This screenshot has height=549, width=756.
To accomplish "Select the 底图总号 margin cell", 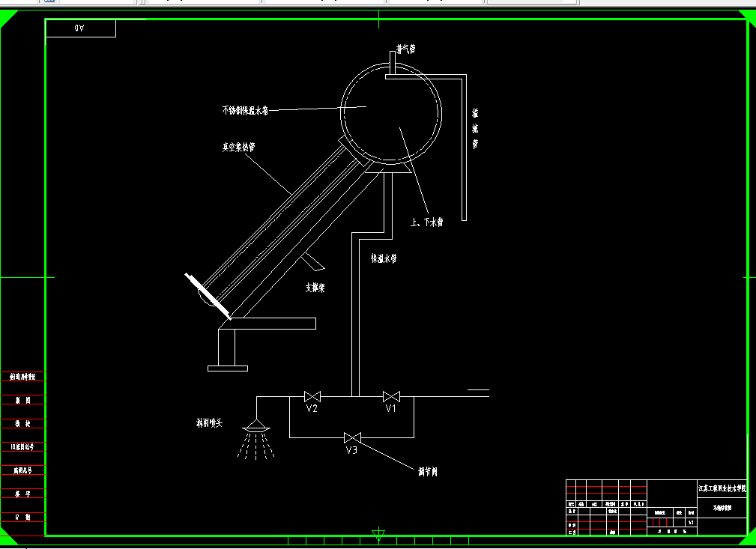I will coord(22,470).
